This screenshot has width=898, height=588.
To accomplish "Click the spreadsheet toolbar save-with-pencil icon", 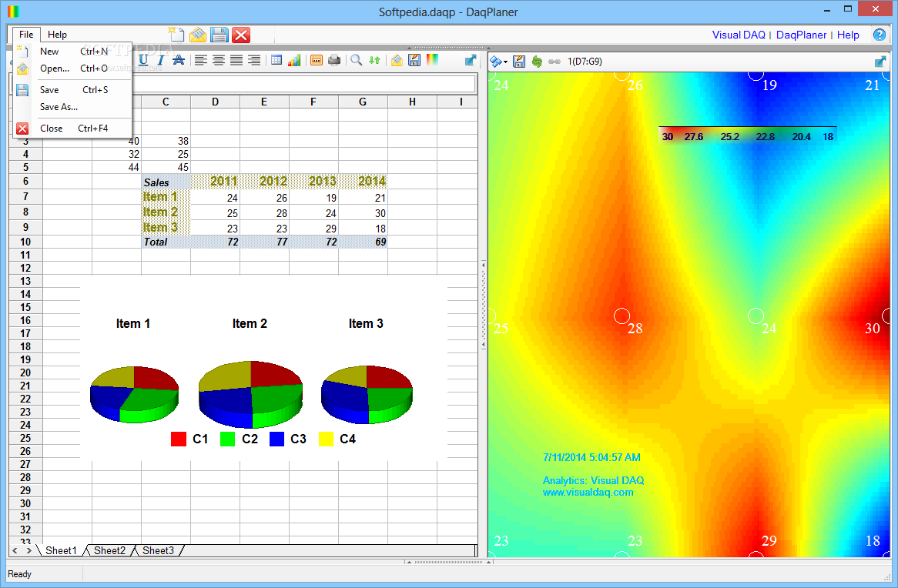I will (x=414, y=60).
